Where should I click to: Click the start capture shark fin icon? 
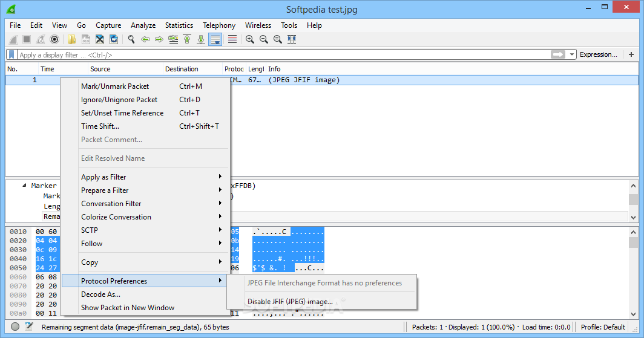point(13,39)
